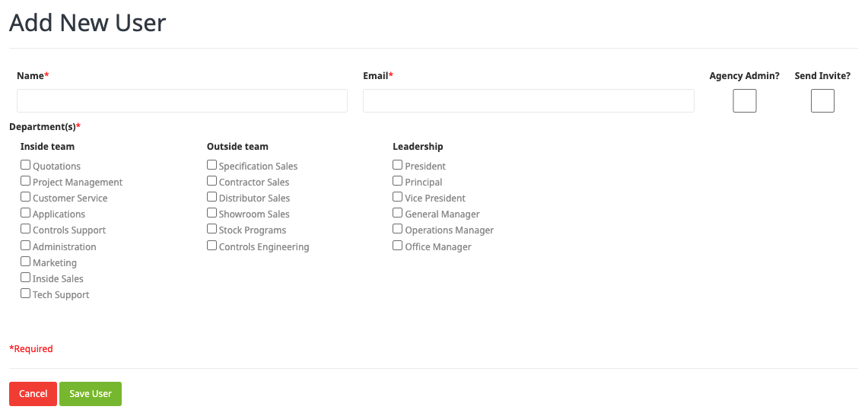Tick the Project Management checkbox

(25, 181)
